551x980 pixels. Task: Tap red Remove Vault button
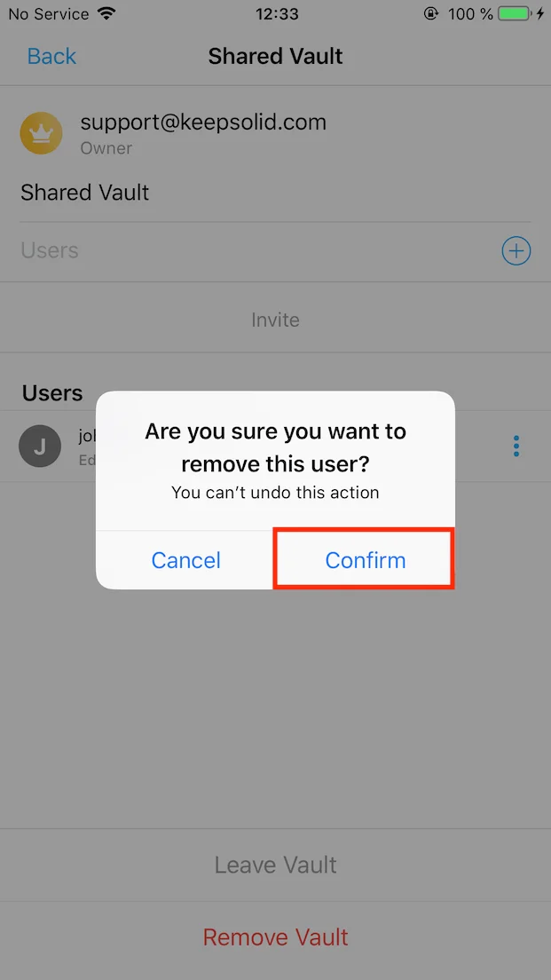click(x=275, y=937)
